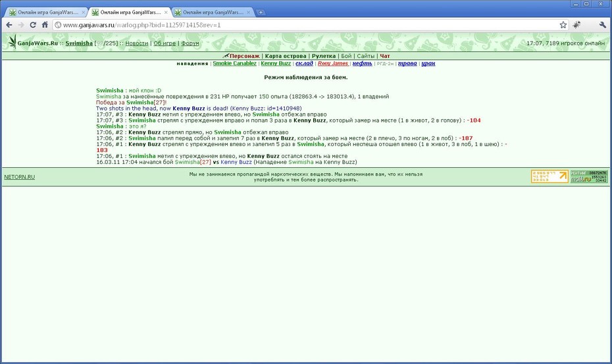Open the Chrome wrench settings menu
This screenshot has width=612, height=364.
click(602, 25)
